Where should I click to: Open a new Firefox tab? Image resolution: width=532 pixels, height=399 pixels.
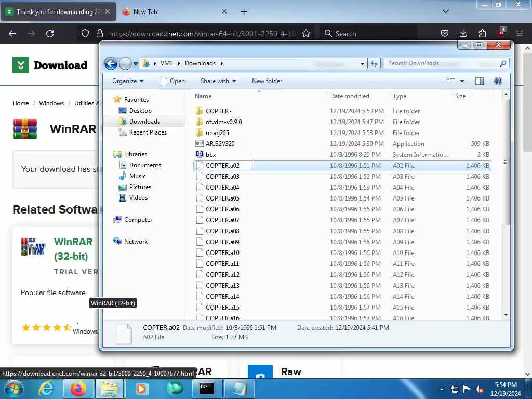(x=244, y=12)
